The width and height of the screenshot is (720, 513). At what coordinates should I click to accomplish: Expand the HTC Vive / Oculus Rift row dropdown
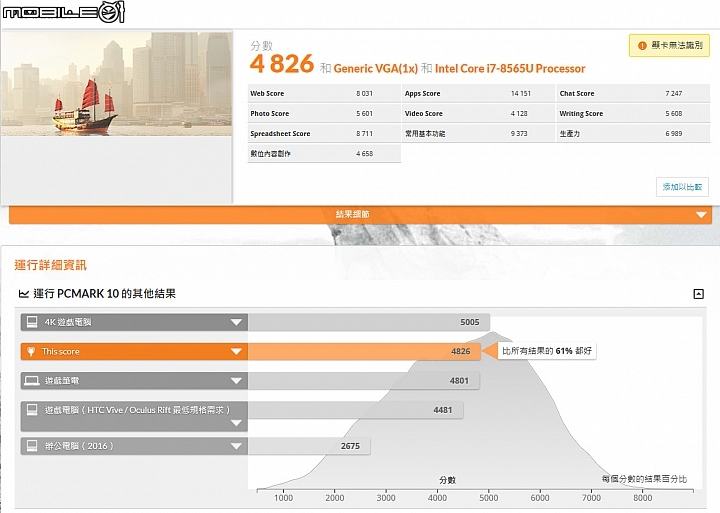[x=236, y=423]
